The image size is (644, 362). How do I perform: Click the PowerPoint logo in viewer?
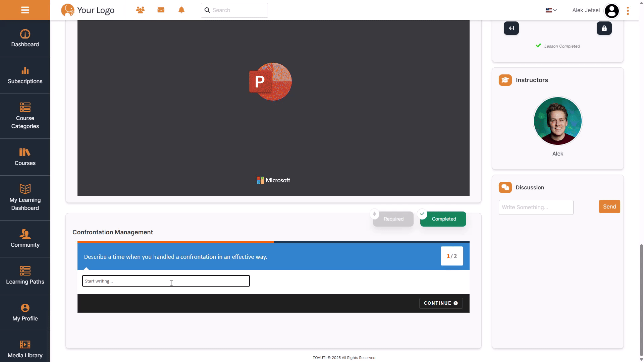270,81
